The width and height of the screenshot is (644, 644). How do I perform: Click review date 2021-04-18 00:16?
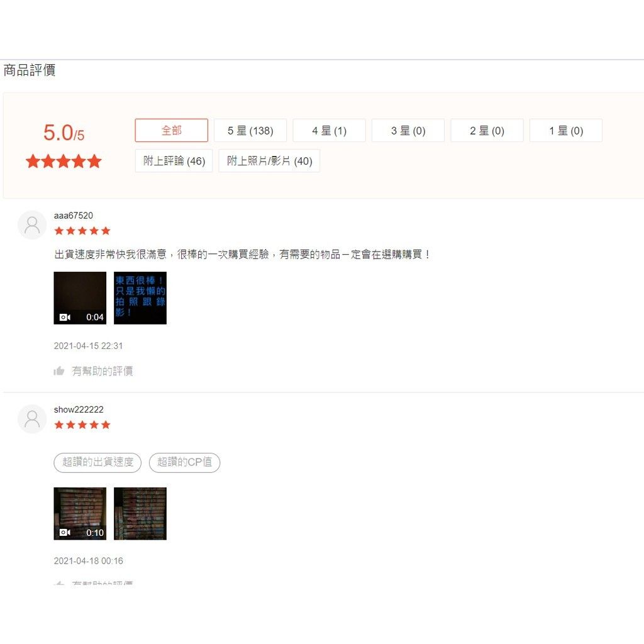click(x=88, y=561)
